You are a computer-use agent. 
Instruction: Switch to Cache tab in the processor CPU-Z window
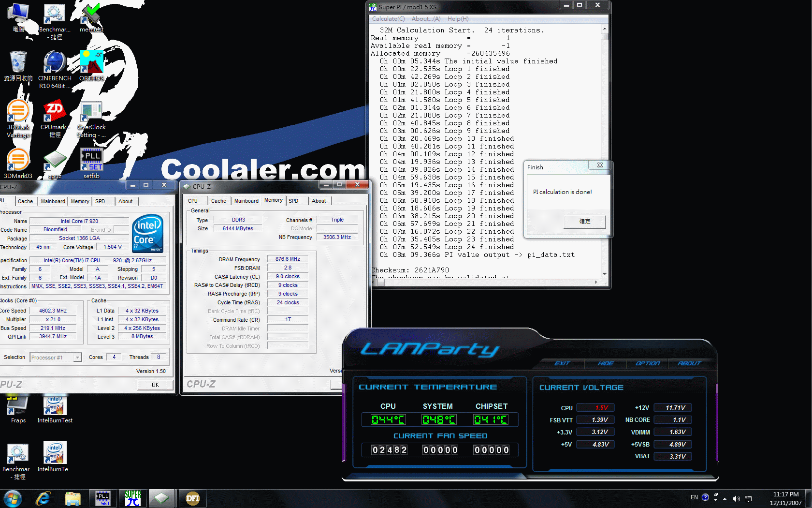(x=25, y=201)
